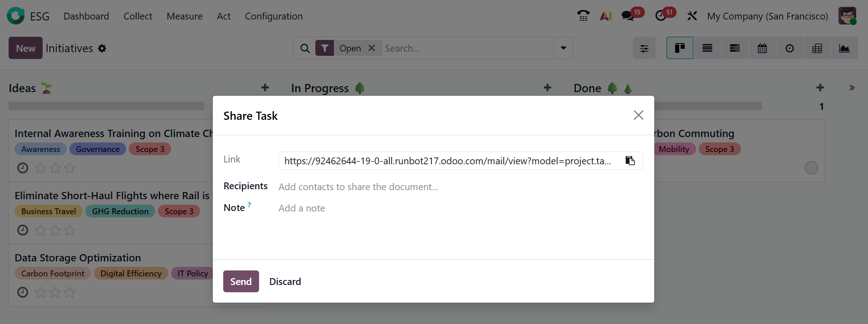Open the AI assistant icon
Viewport: 868px width, 324px height.
pos(606,16)
